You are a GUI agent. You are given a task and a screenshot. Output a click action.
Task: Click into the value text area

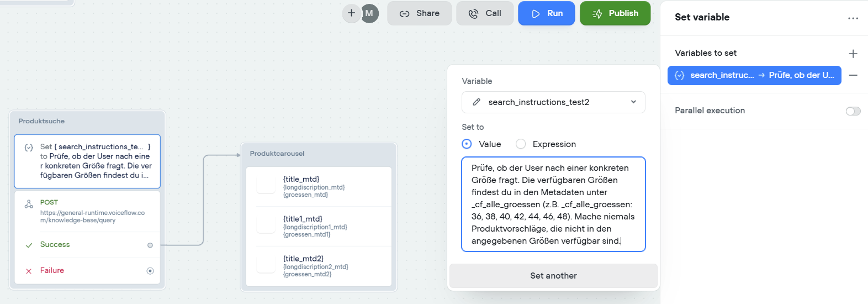[553, 205]
